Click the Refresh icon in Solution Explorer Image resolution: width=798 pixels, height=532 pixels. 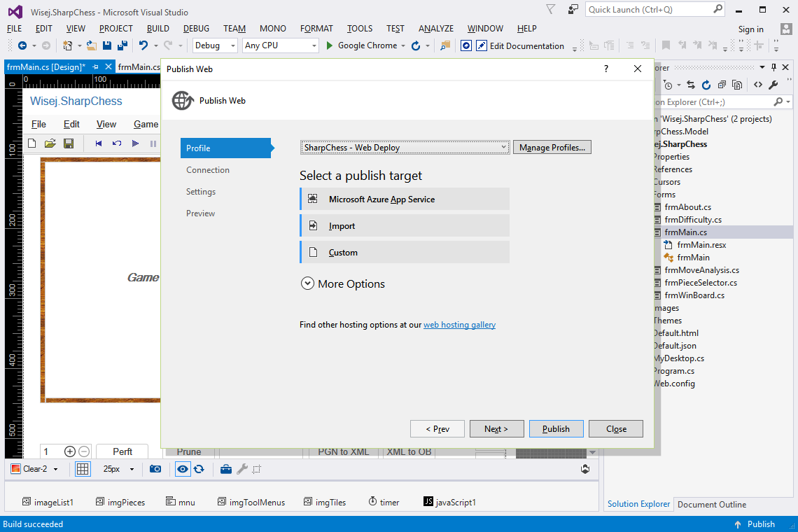click(x=706, y=85)
